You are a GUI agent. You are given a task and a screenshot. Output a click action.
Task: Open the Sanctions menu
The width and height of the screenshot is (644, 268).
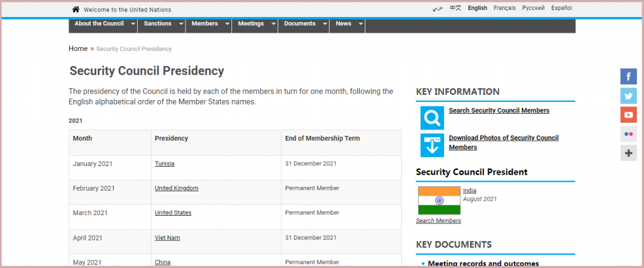click(157, 23)
